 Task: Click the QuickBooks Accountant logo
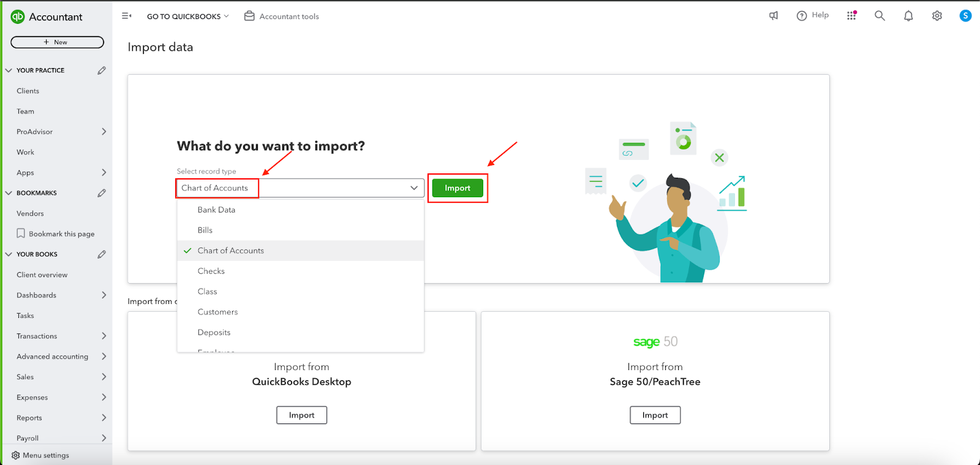47,17
